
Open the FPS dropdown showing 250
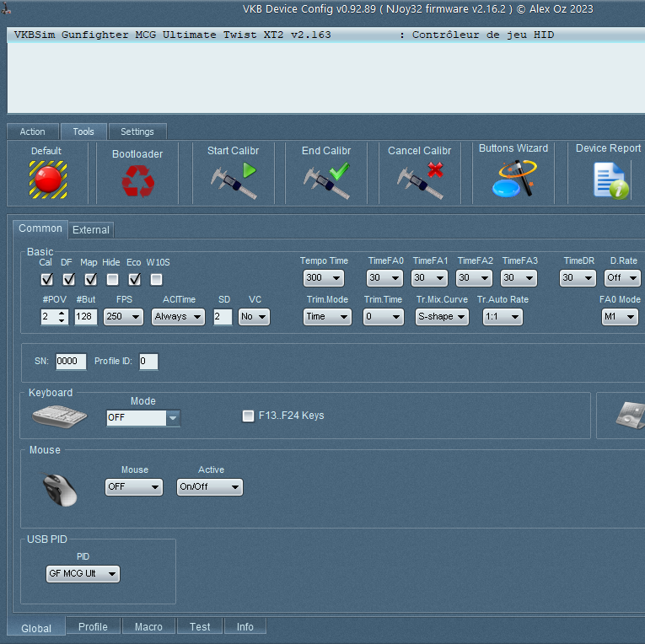point(123,317)
